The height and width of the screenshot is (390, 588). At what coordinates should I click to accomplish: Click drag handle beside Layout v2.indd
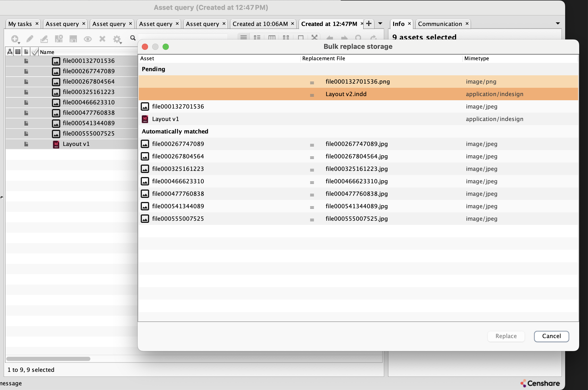(312, 95)
